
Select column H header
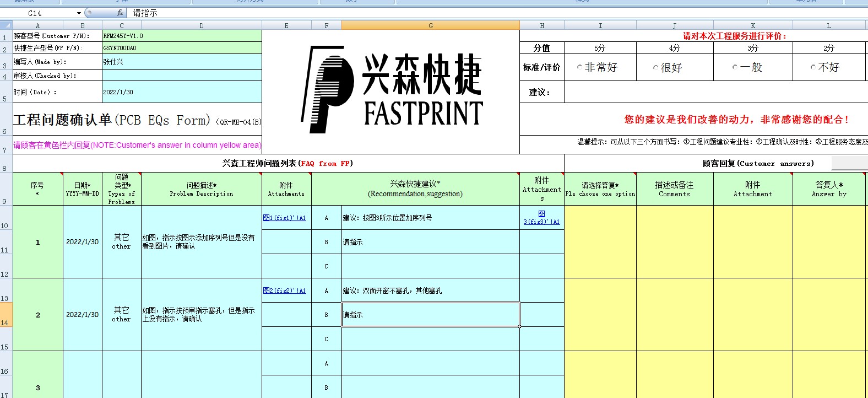point(542,25)
